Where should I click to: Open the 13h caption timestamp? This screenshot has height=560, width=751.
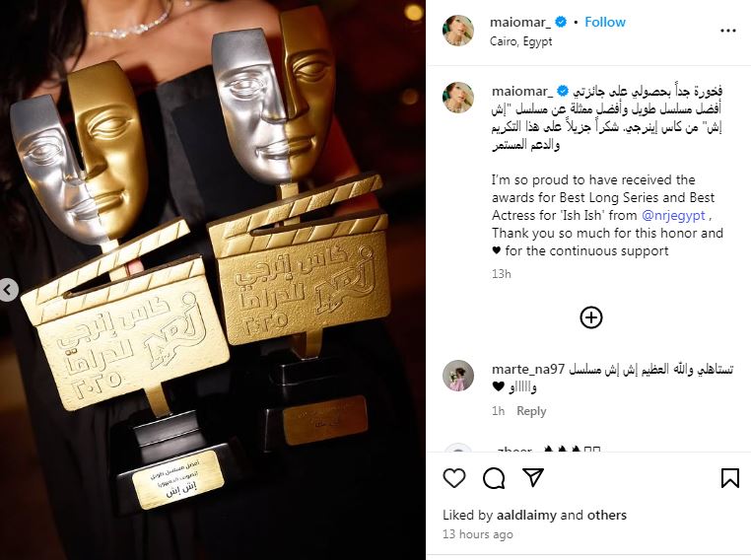(501, 274)
